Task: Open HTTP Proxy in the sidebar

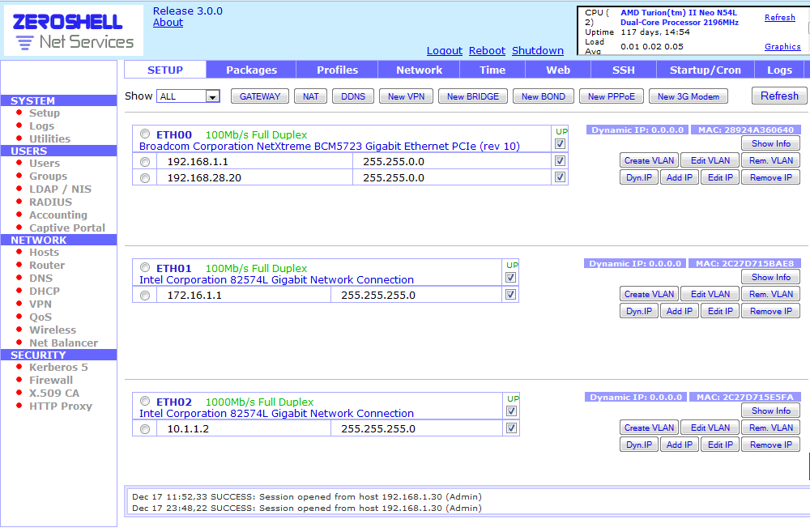Action: tap(61, 406)
